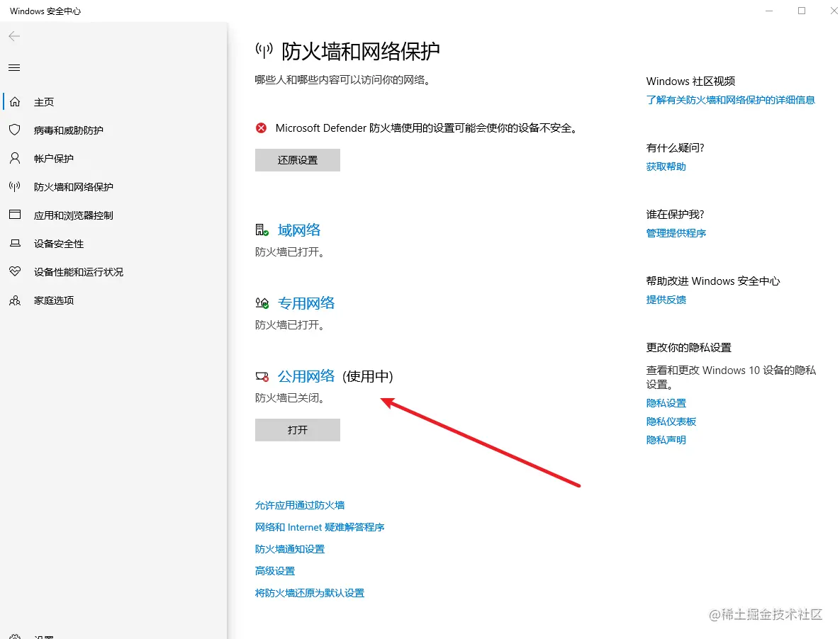This screenshot has width=840, height=639.
Task: Click the 防火墙和网络保护 page heading
Action: tap(361, 52)
